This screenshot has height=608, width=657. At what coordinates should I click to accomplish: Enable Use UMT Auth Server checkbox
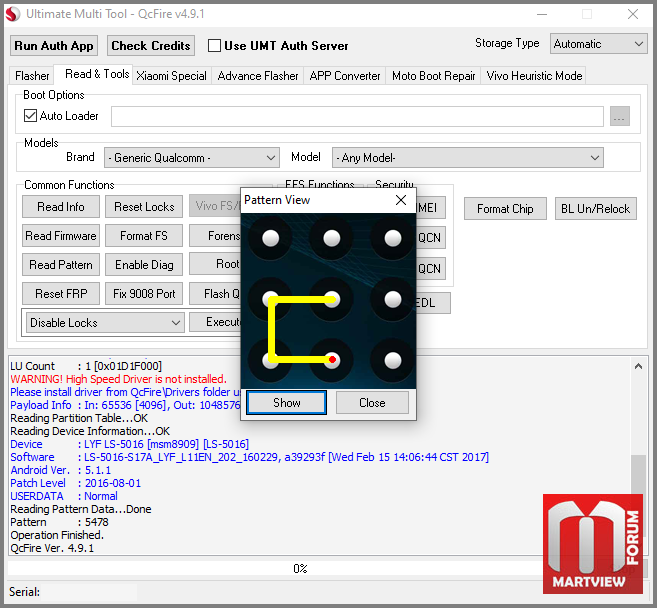(214, 45)
